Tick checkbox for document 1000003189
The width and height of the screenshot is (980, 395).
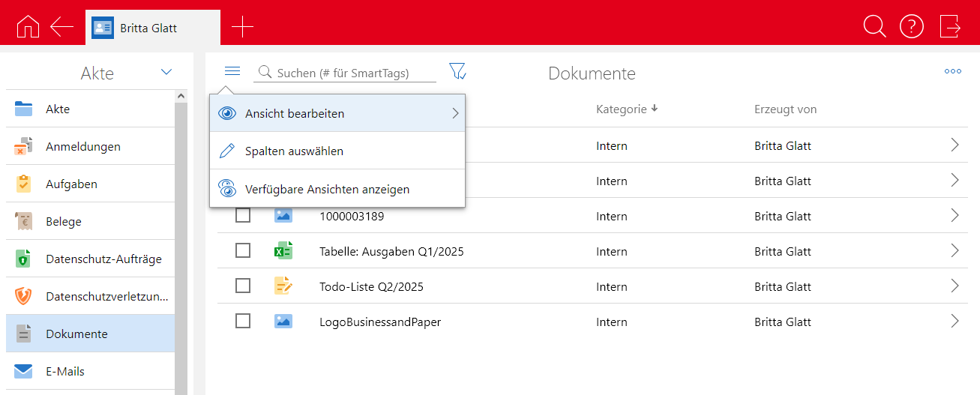243,216
